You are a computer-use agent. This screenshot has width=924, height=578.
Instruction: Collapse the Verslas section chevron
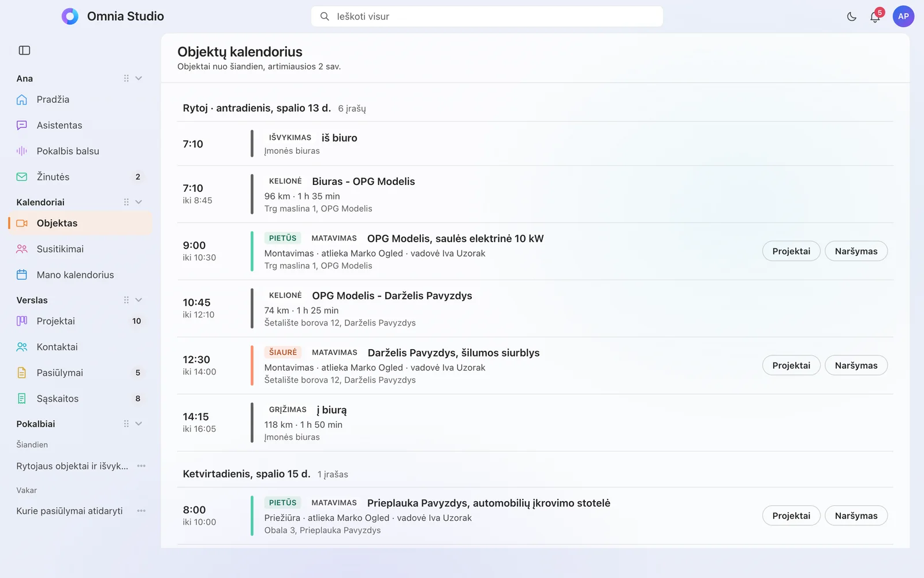coord(139,300)
